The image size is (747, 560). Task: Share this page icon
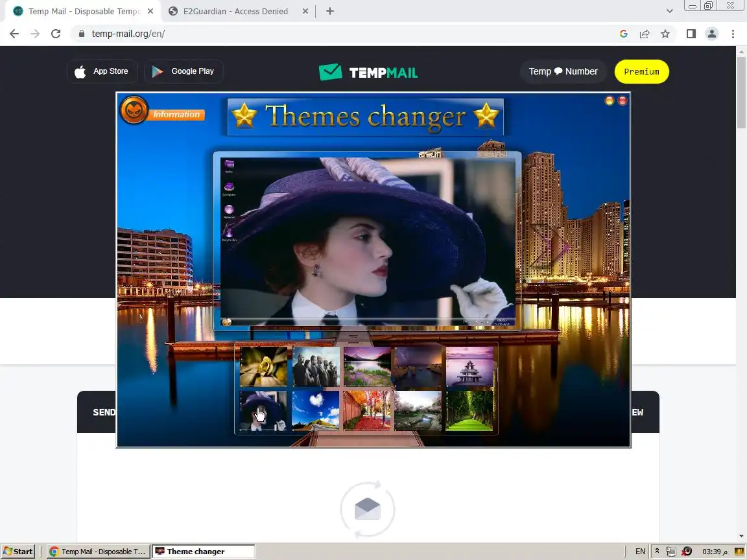645,34
